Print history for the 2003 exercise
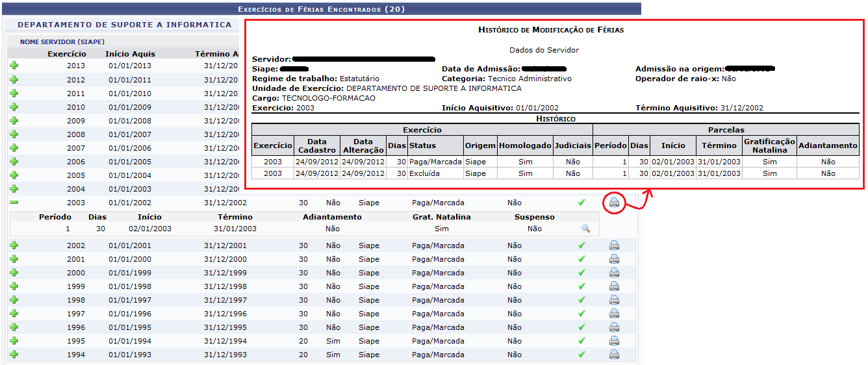This screenshot has width=868, height=365. (614, 203)
